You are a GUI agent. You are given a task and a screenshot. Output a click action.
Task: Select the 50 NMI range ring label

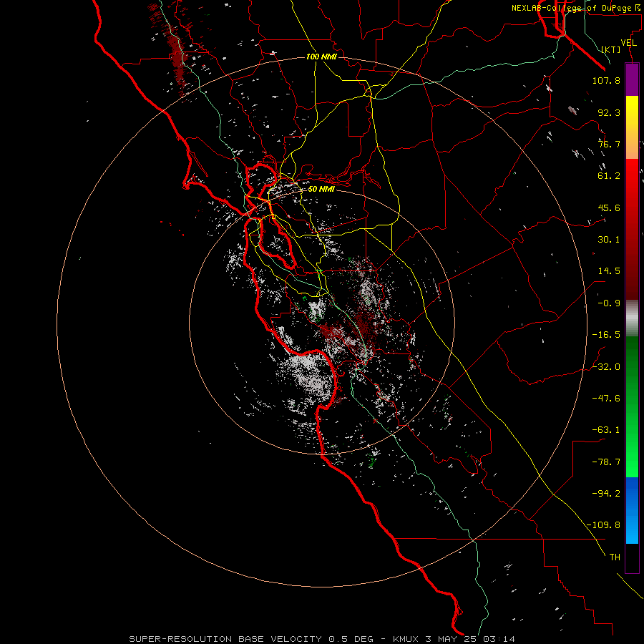tap(321, 189)
